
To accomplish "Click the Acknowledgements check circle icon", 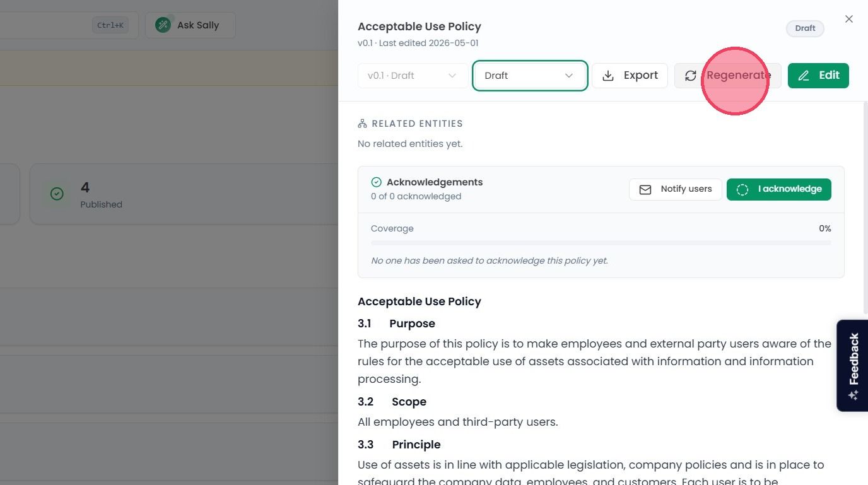I will [x=377, y=182].
